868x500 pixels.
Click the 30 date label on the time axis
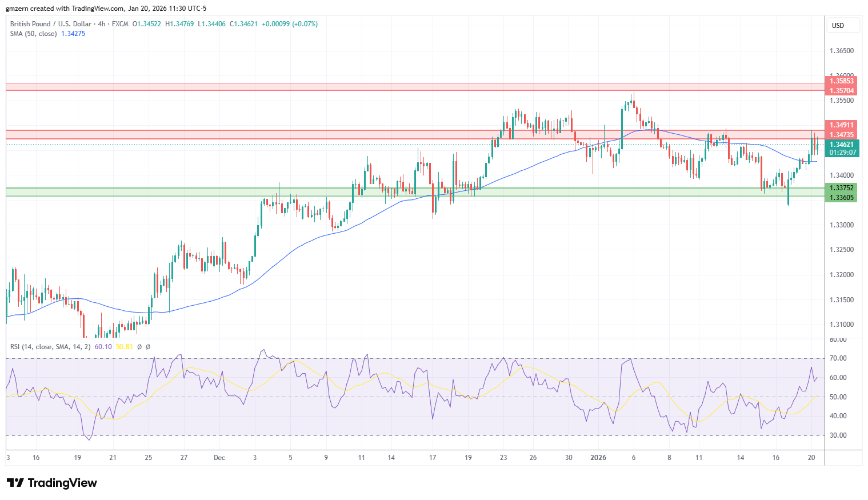[569, 458]
